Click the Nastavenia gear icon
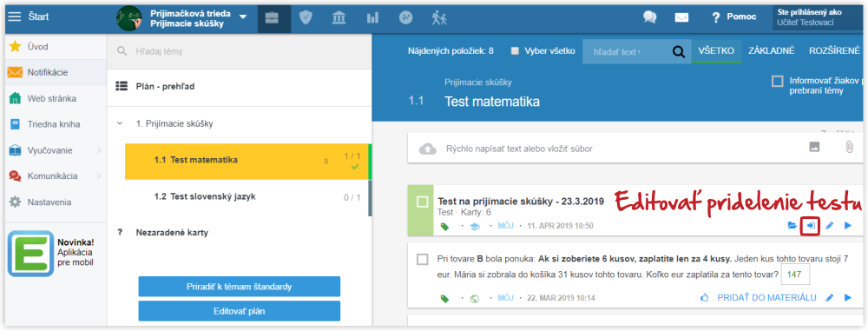868x331 pixels. pyautogui.click(x=16, y=202)
